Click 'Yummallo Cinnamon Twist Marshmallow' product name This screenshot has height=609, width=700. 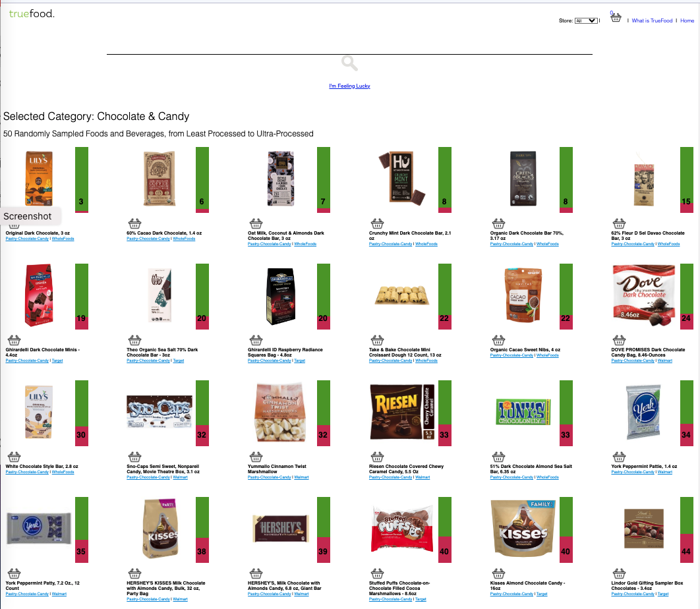coord(277,469)
